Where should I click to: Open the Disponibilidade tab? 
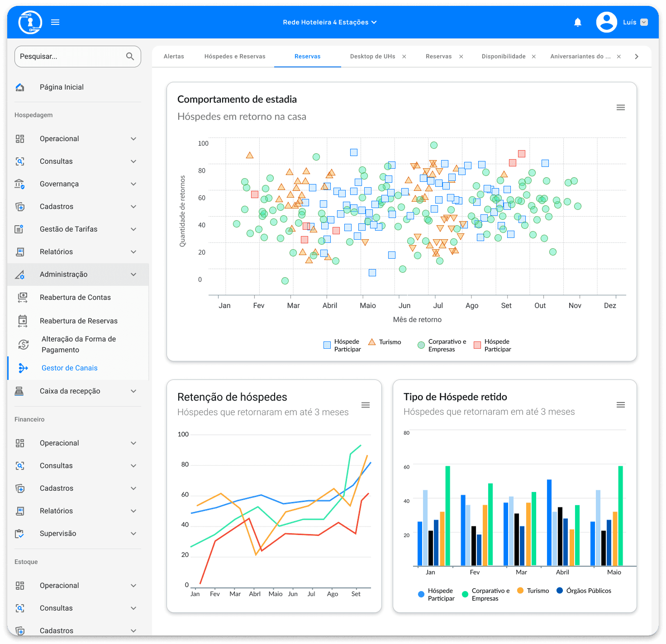click(x=503, y=57)
